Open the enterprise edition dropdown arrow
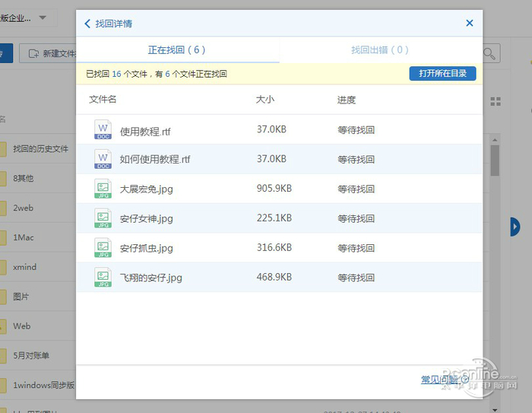Screen dimensions: 532x413 tap(42, 17)
